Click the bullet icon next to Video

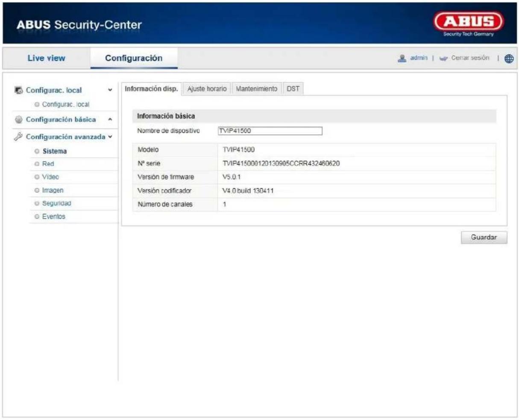tap(37, 177)
